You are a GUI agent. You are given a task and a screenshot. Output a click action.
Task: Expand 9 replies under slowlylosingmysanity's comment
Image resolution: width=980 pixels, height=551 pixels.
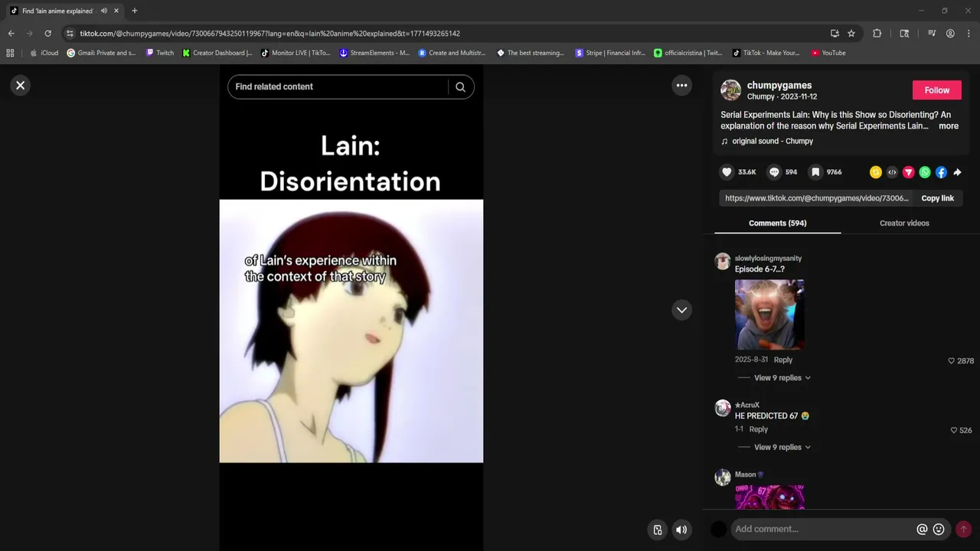pyautogui.click(x=782, y=378)
